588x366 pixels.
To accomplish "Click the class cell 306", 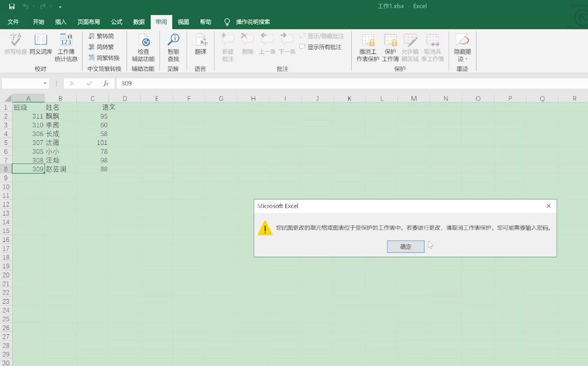I will (28, 134).
